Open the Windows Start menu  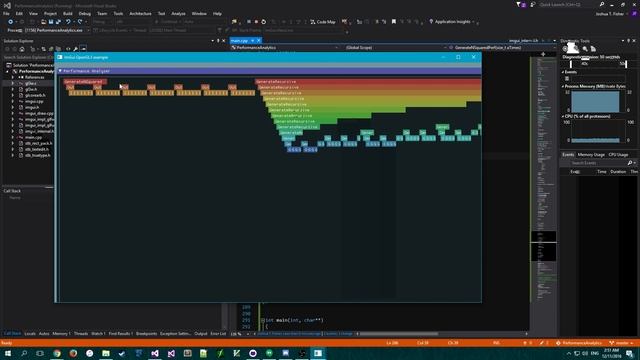click(x=7, y=353)
